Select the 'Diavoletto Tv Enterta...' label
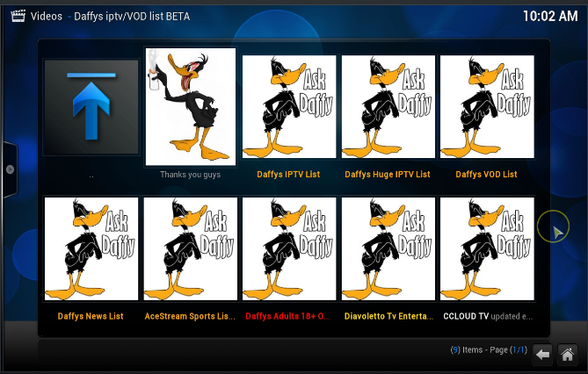 [388, 316]
